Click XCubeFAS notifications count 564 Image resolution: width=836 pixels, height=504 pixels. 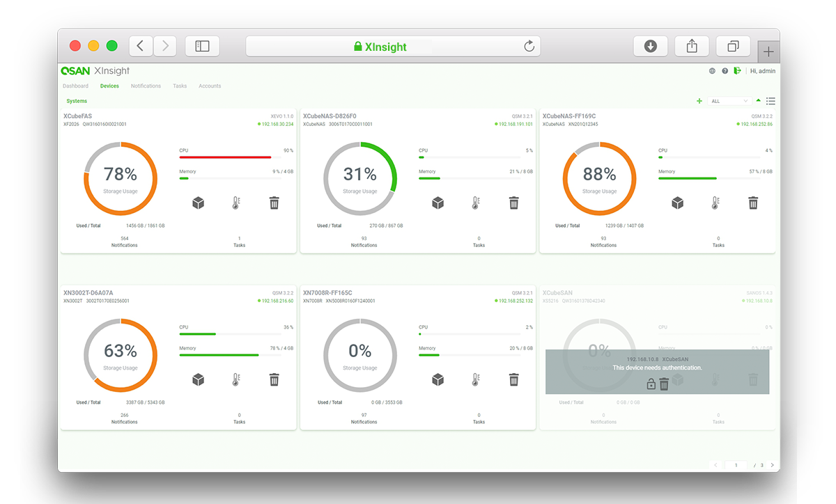click(x=125, y=239)
